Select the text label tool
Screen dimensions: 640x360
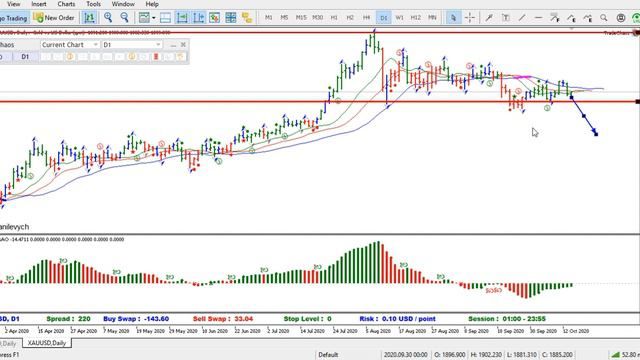pyautogui.click(x=506, y=18)
